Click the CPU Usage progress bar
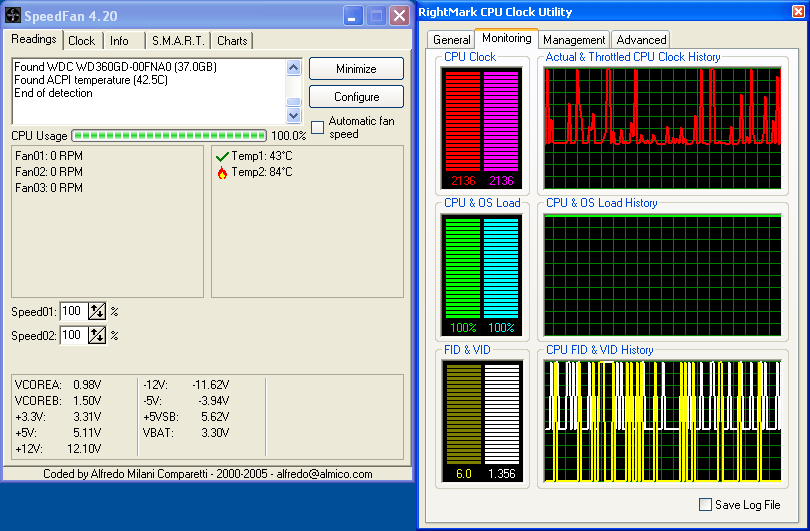The height and width of the screenshot is (531, 810). 170,135
